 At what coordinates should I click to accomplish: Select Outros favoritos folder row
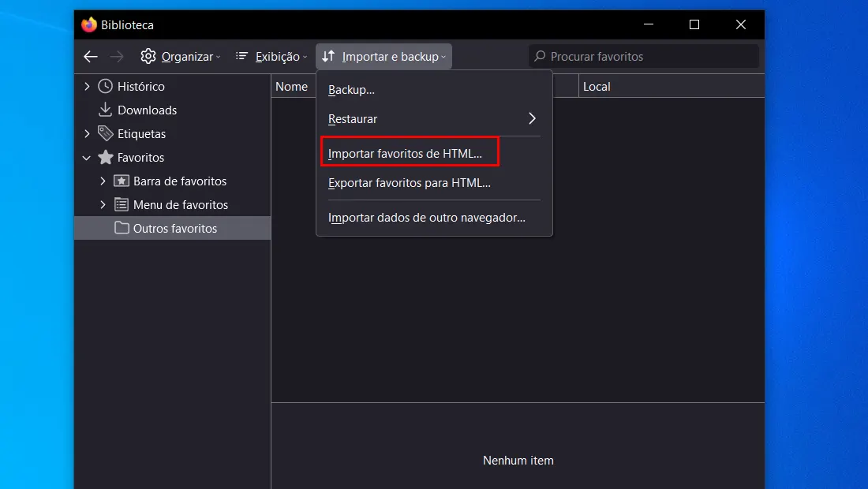coord(173,228)
